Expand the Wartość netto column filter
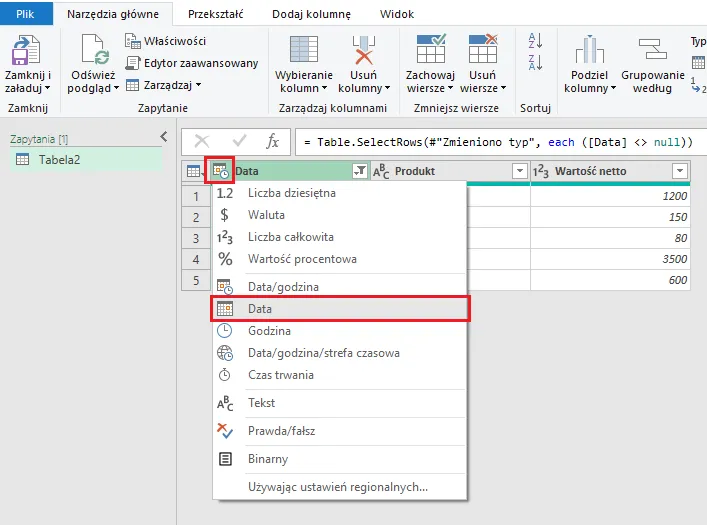This screenshot has width=707, height=525. click(x=680, y=171)
